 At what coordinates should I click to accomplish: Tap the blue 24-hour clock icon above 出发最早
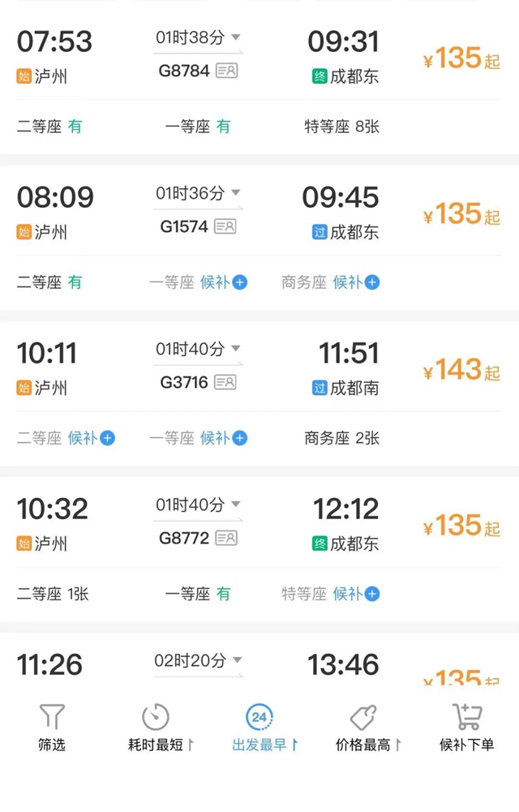click(x=258, y=716)
